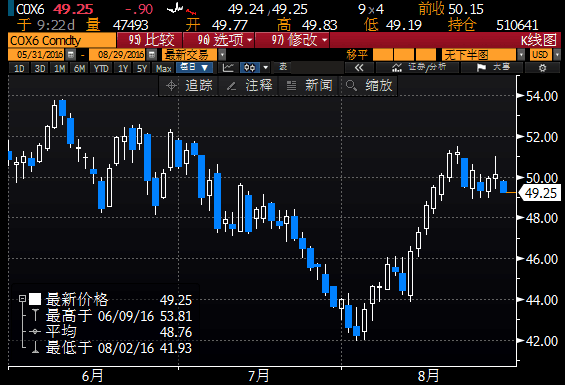The height and width of the screenshot is (385, 565).
Task: Click the white 最新价格 legend swatch
Action: (35, 299)
